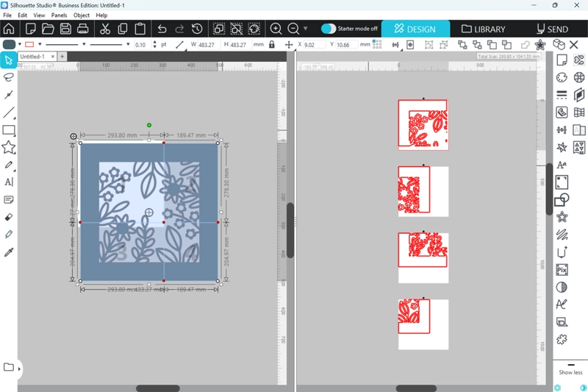Click the fill color swatch

(x=9, y=45)
